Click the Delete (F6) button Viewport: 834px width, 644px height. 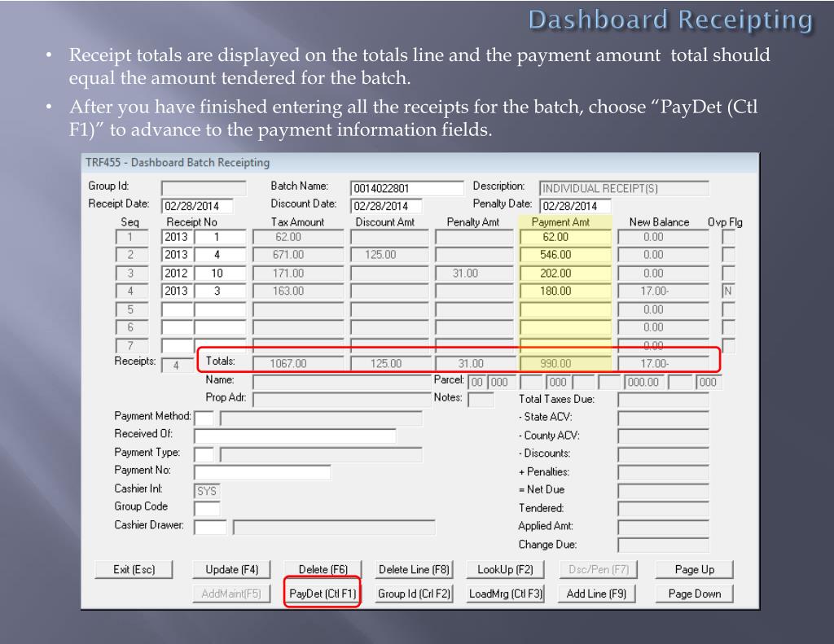pos(323,570)
